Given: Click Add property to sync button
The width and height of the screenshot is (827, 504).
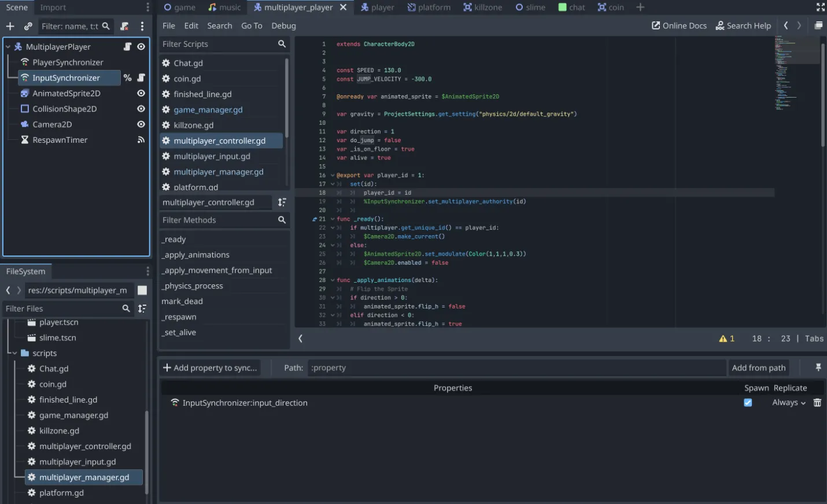Looking at the screenshot, I should [210, 368].
